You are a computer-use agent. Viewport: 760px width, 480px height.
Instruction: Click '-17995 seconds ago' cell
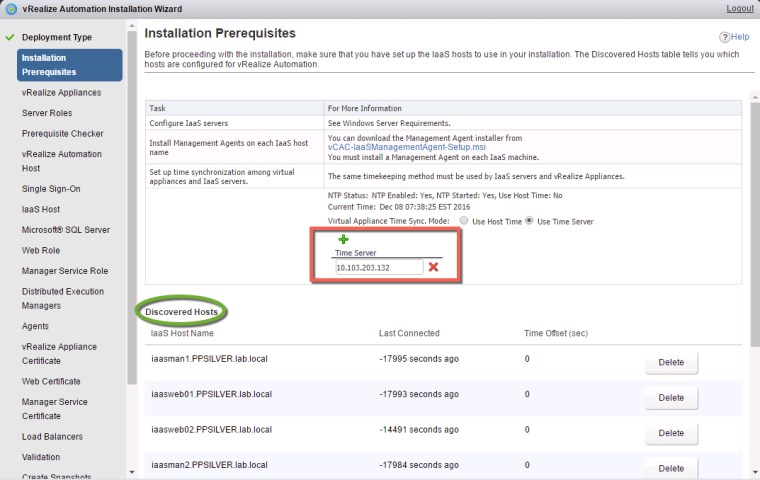click(x=419, y=359)
